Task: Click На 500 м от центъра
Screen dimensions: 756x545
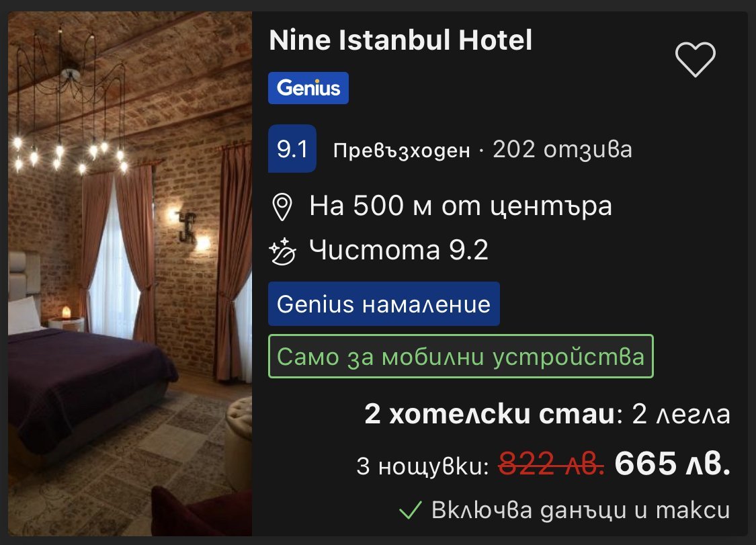Action: (461, 206)
